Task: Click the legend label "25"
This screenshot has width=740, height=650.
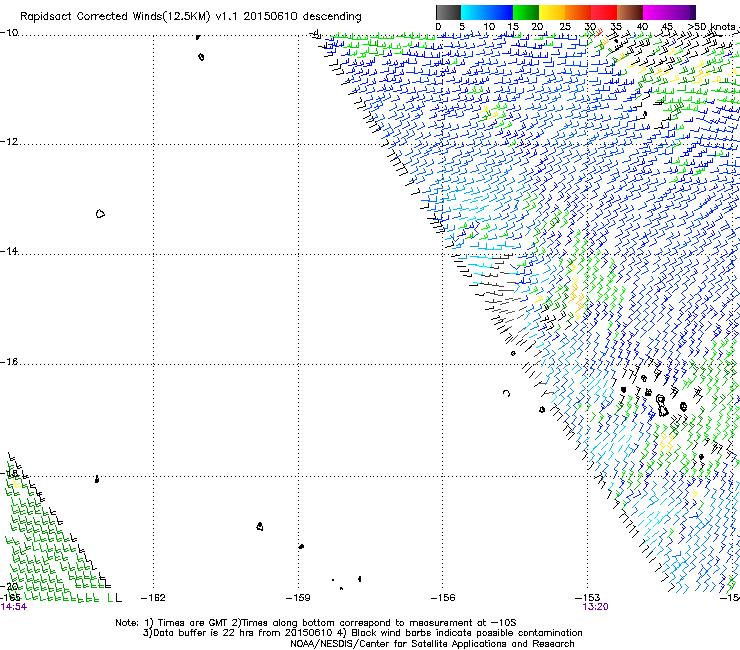Action: [x=565, y=27]
